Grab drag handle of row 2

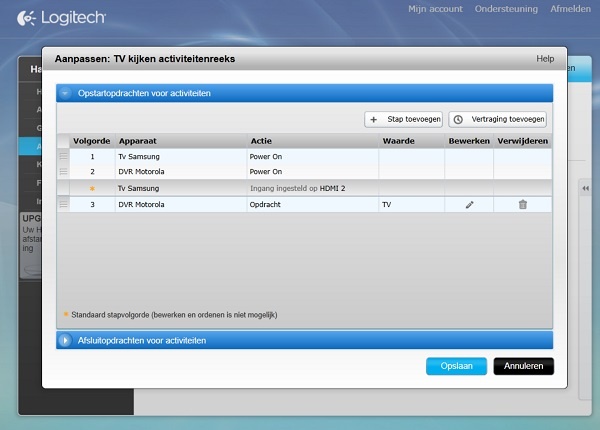click(64, 171)
